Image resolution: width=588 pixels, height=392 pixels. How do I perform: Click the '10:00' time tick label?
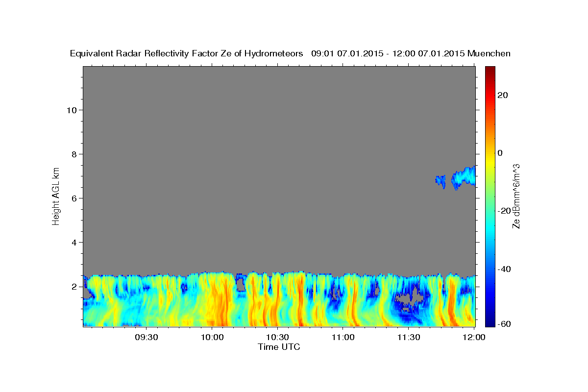[x=212, y=337]
